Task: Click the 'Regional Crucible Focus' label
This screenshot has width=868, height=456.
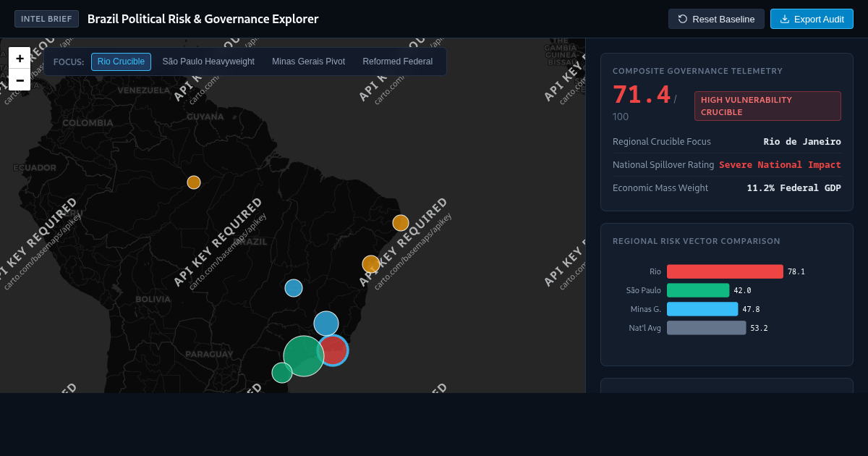Action: pyautogui.click(x=662, y=142)
